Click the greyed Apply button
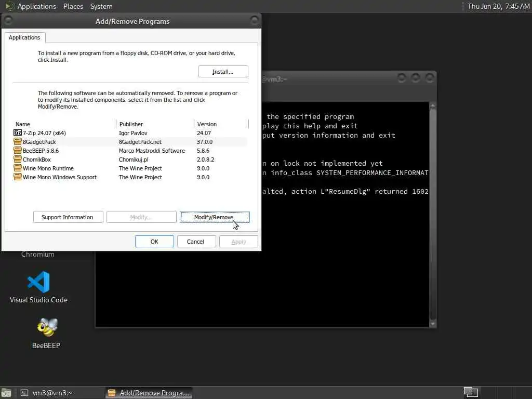 (238, 242)
